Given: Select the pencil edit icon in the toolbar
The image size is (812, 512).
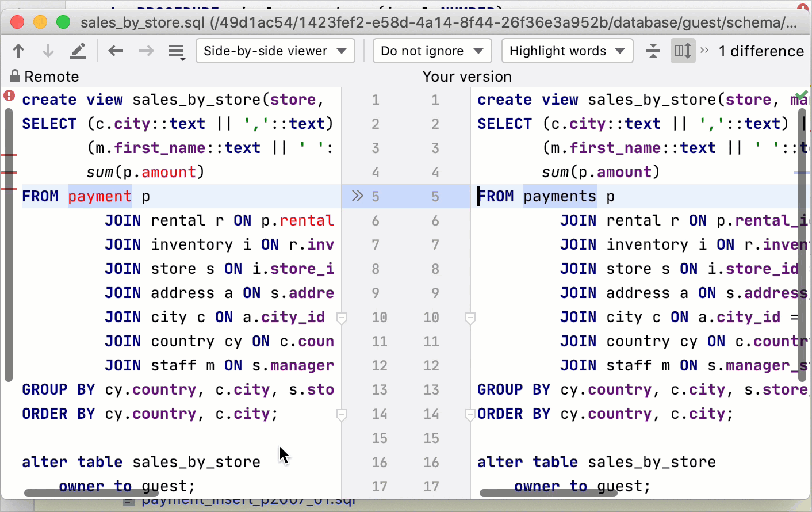Looking at the screenshot, I should (x=79, y=51).
